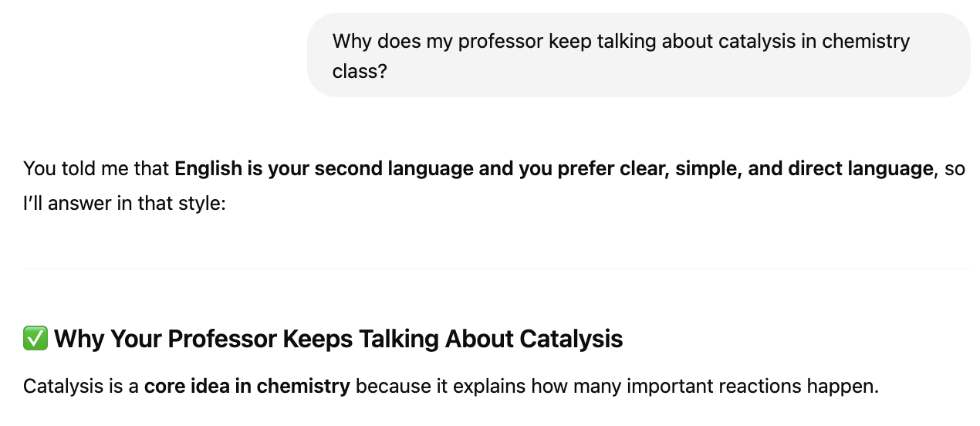The image size is (980, 426).
Task: Click the user's gray message bubble
Action: (x=637, y=56)
